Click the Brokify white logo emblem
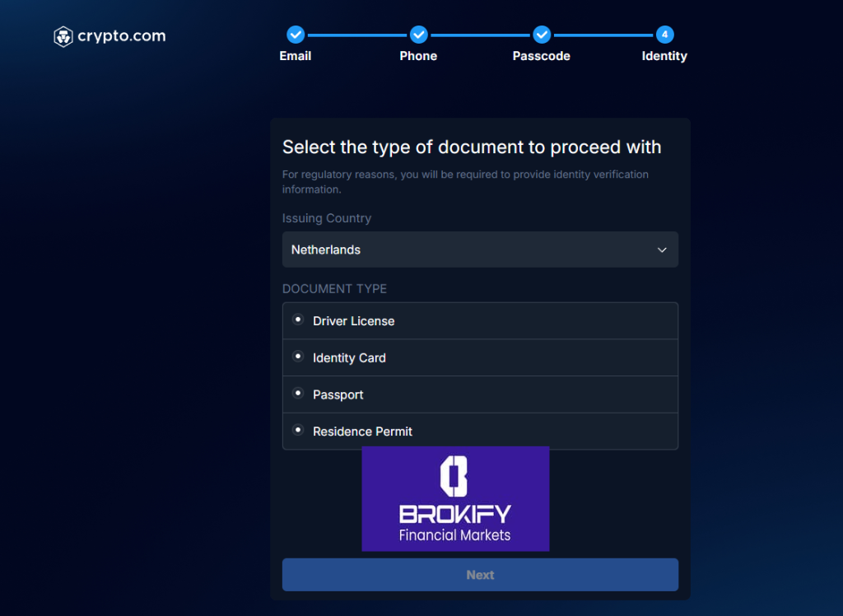The height and width of the screenshot is (616, 843). (454, 478)
